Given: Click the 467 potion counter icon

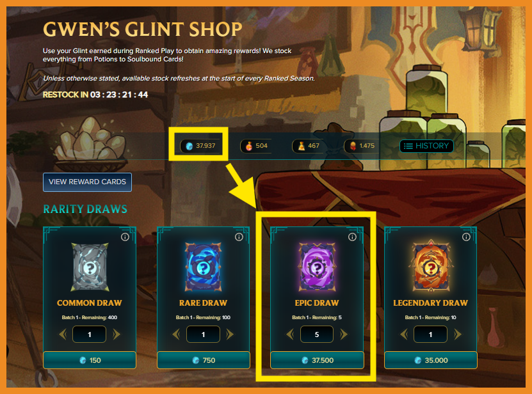Looking at the screenshot, I should tap(302, 146).
